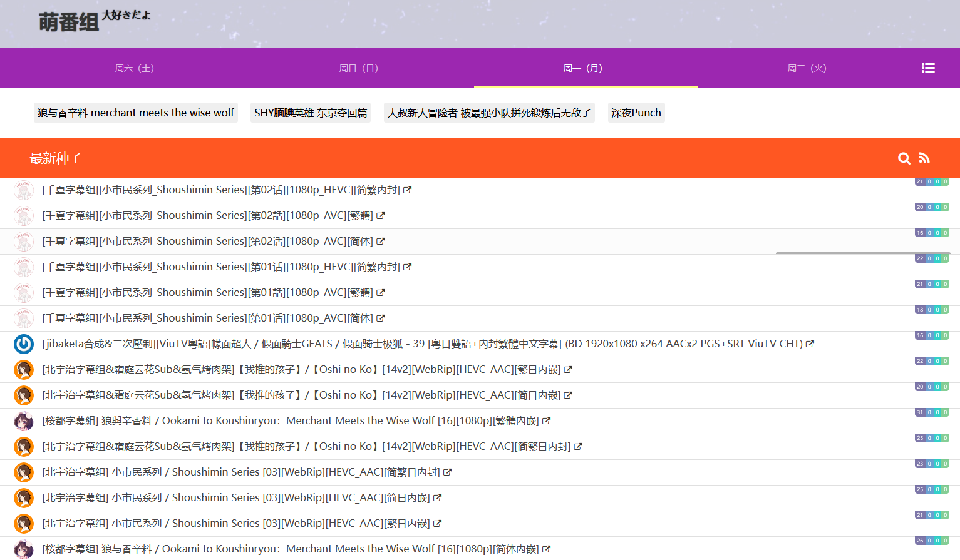Screen dimensions: 960x560
Task: Open the list menu at top right
Action: 928,68
